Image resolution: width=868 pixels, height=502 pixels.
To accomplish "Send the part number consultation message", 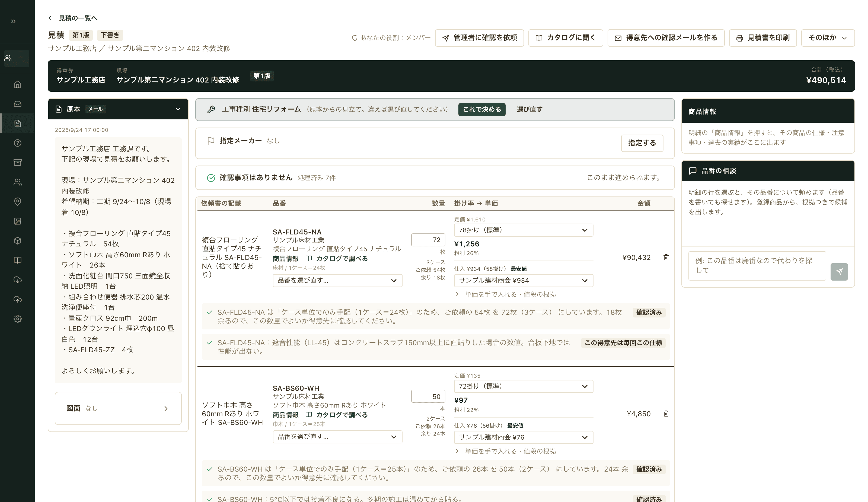I will point(839,272).
